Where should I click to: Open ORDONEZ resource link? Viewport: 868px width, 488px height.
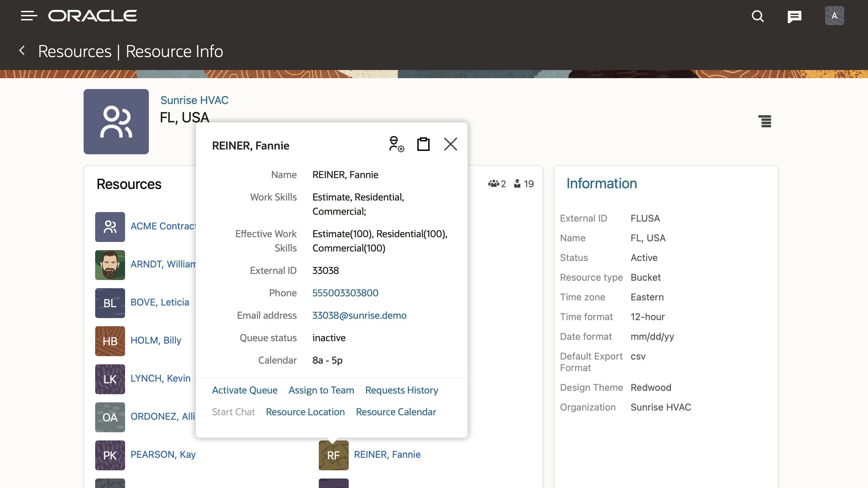coord(163,416)
